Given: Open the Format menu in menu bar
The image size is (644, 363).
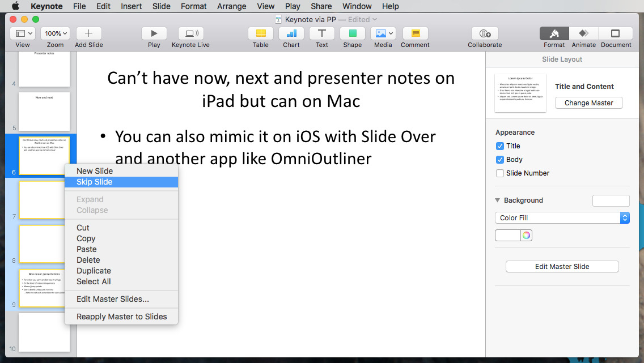Looking at the screenshot, I should point(194,6).
